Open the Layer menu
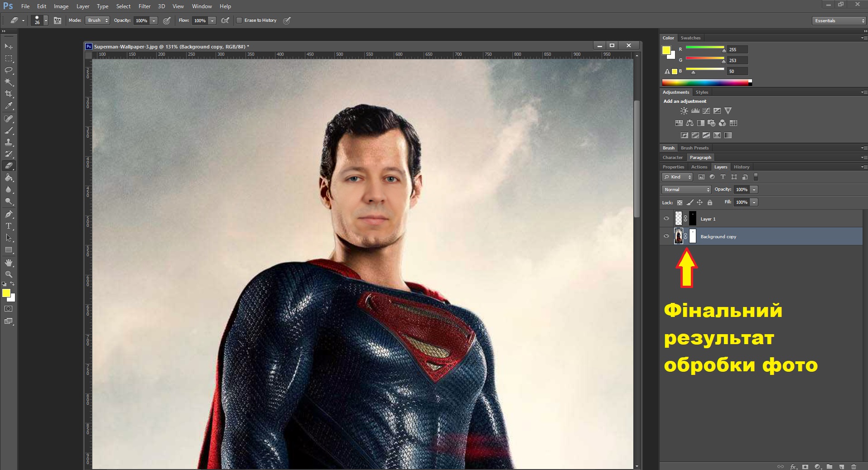 coord(83,6)
